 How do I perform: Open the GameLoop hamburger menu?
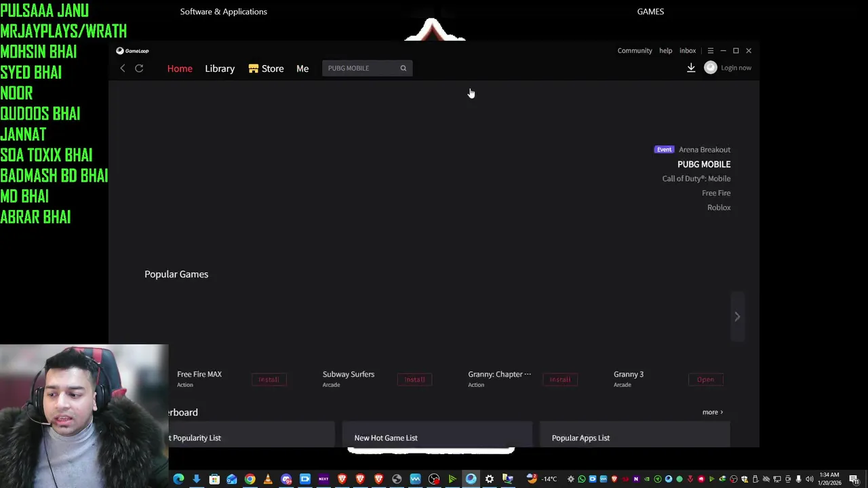click(710, 51)
